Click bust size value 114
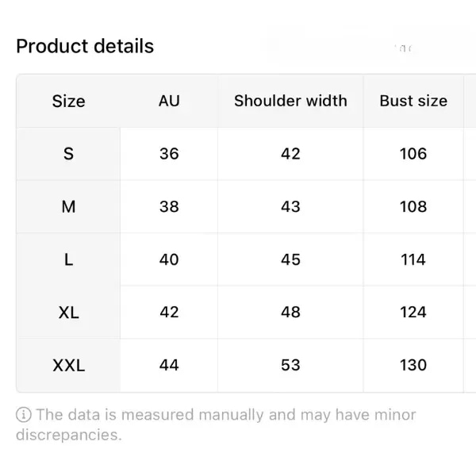The height and width of the screenshot is (476, 476). [413, 260]
